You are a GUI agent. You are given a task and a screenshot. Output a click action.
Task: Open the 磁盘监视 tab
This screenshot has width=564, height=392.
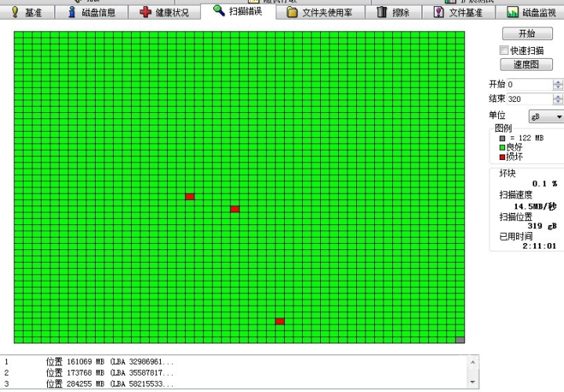533,13
